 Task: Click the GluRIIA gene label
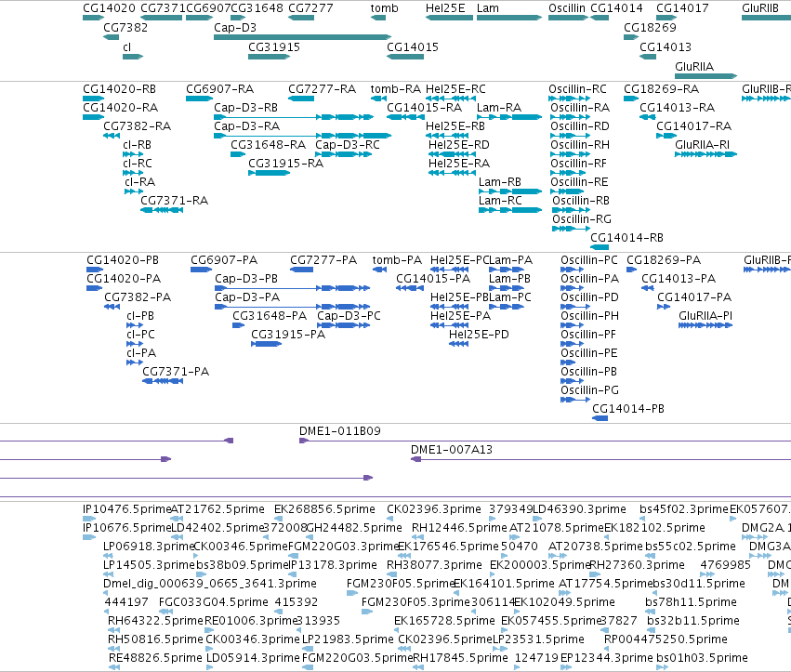coord(694,67)
